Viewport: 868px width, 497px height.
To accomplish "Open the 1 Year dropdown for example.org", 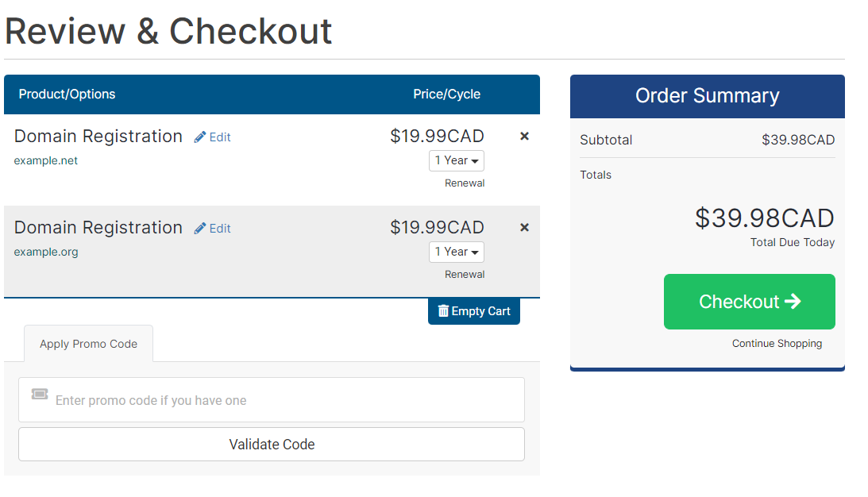I will (x=457, y=252).
